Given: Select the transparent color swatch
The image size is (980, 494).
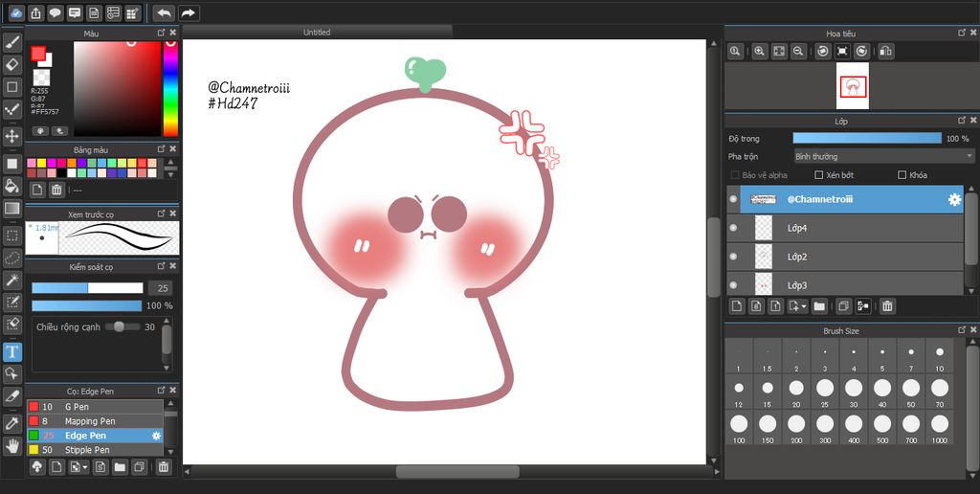Looking at the screenshot, I should (41, 77).
